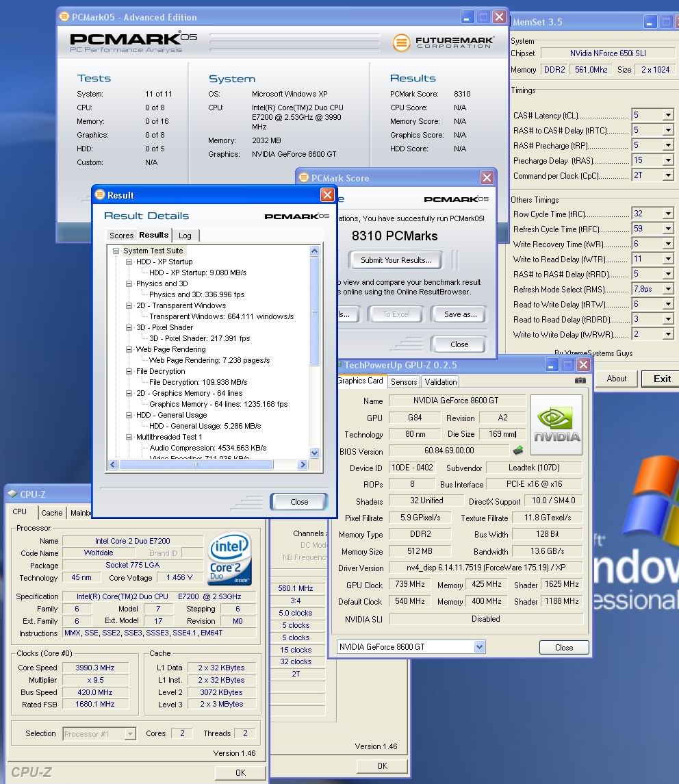The image size is (679, 784).
Task: Click the Futuremark logo in PCMark05 window
Action: tap(443, 42)
